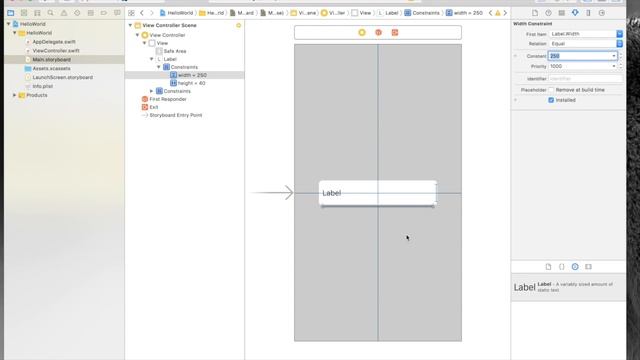Click the Identifier text field
The height and width of the screenshot is (360, 640).
[x=585, y=78]
